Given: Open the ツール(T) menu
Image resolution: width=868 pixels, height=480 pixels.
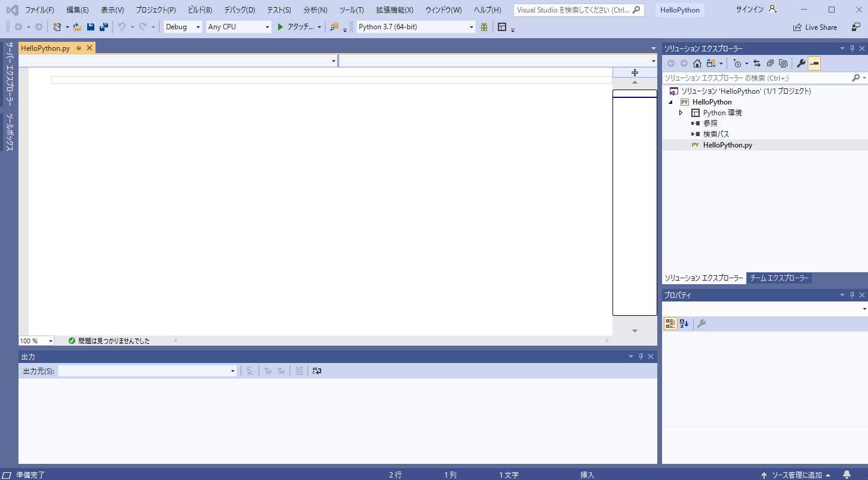Looking at the screenshot, I should 352,10.
